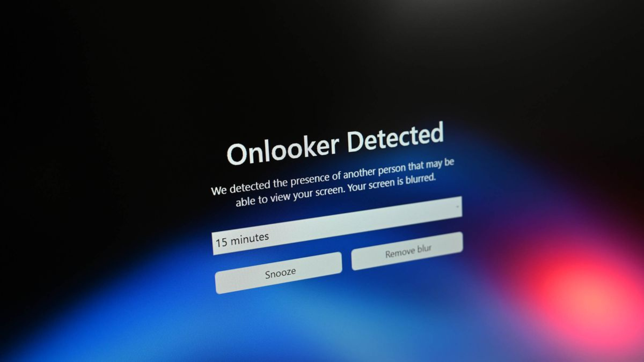Snooze the onlooker alert
The height and width of the screenshot is (362, 644).
click(x=279, y=273)
